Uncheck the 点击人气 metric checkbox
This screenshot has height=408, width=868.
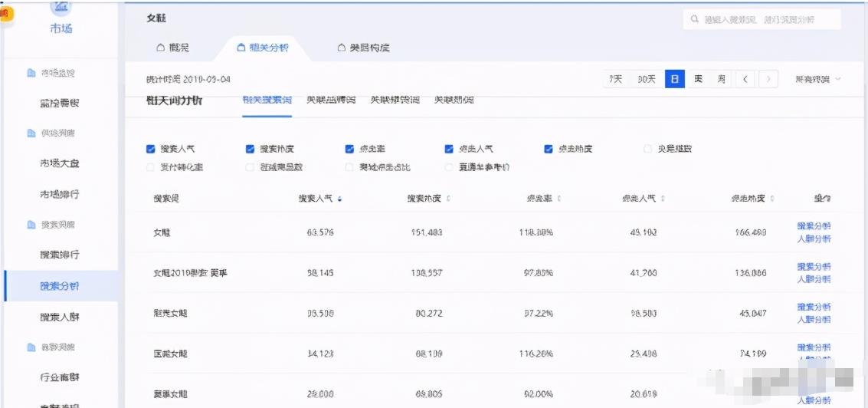click(x=449, y=149)
